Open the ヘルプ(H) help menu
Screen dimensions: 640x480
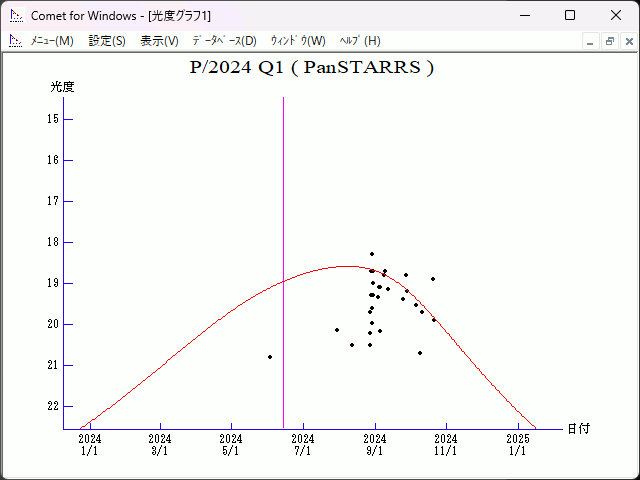(x=360, y=41)
